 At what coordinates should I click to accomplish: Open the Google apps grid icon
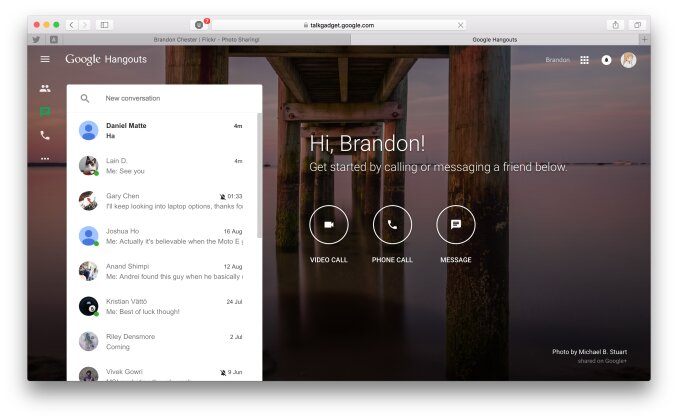click(584, 60)
